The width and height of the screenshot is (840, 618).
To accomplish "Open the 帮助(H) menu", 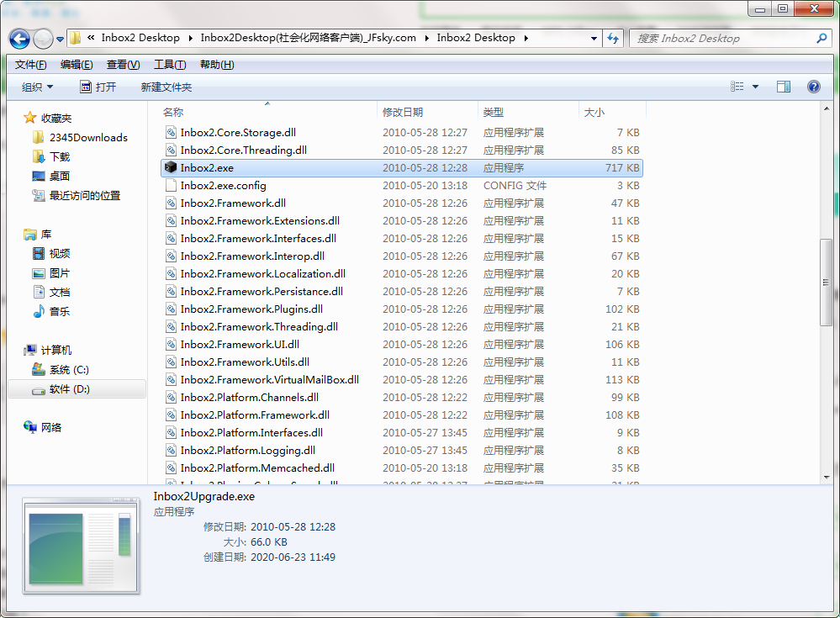I will [x=217, y=65].
